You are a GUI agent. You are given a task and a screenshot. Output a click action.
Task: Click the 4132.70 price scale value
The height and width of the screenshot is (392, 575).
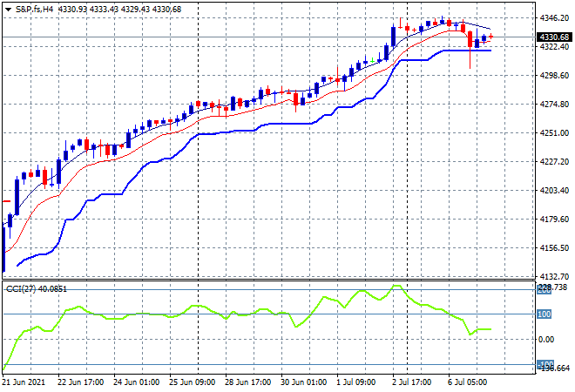[x=554, y=276]
